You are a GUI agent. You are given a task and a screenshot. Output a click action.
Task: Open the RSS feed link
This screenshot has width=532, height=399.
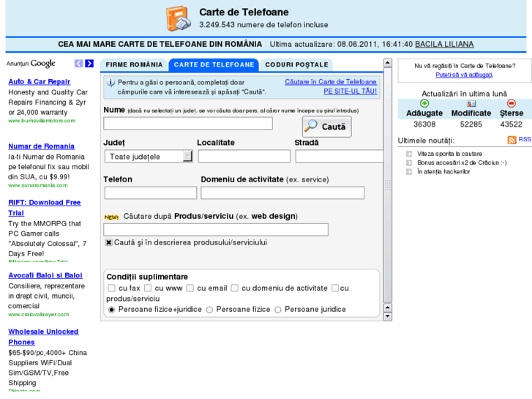coord(525,139)
